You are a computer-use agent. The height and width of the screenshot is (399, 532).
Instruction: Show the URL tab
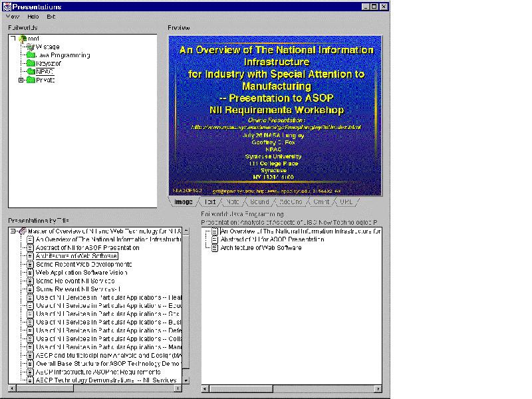pyautogui.click(x=346, y=202)
